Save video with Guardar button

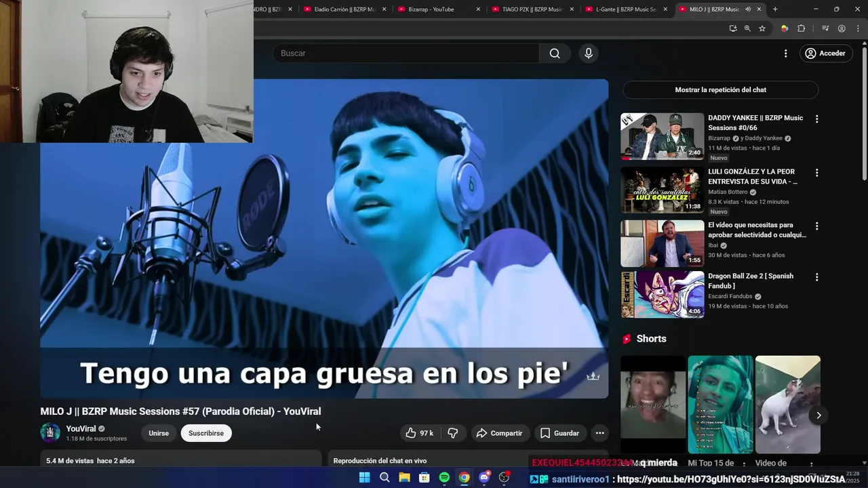[559, 433]
